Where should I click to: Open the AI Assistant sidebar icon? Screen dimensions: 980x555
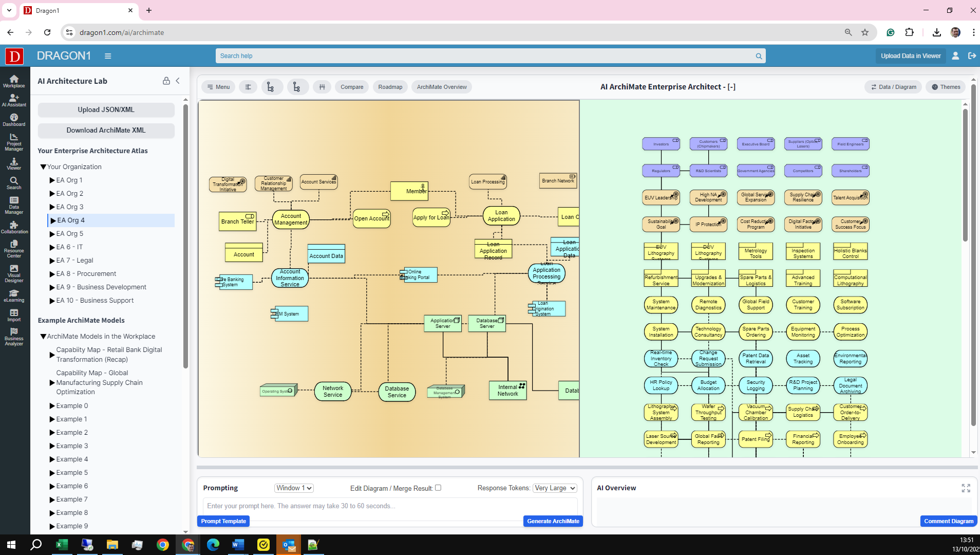tap(14, 100)
